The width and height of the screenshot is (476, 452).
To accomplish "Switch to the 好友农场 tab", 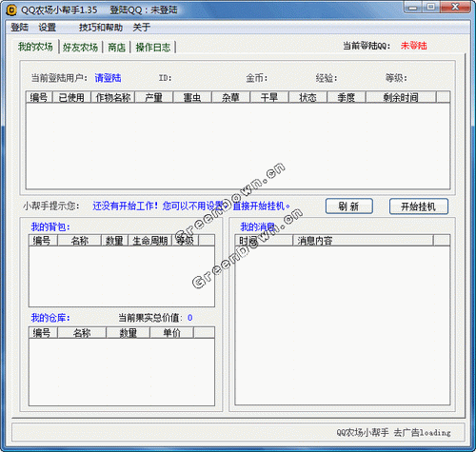I will pos(80,48).
